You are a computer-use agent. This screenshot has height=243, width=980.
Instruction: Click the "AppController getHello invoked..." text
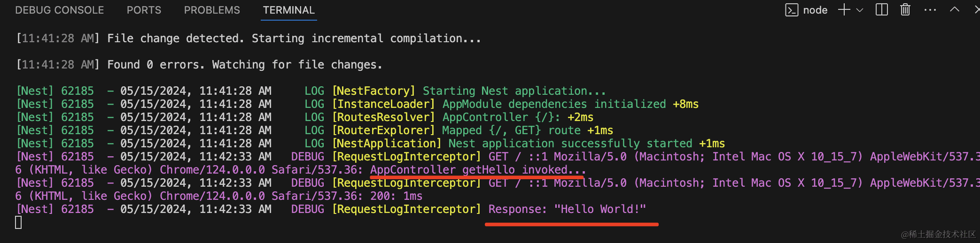[478, 170]
